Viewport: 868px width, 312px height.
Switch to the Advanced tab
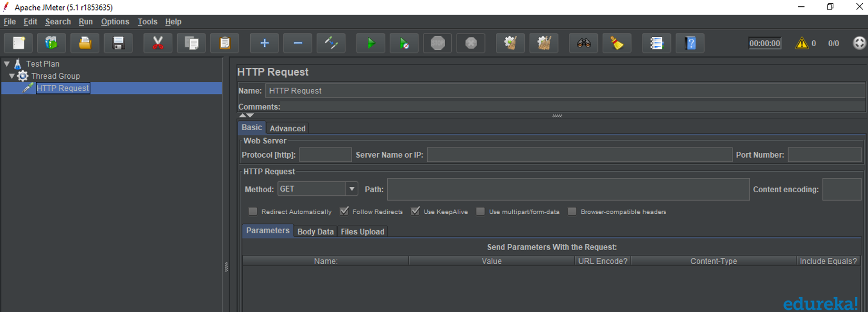pos(287,128)
